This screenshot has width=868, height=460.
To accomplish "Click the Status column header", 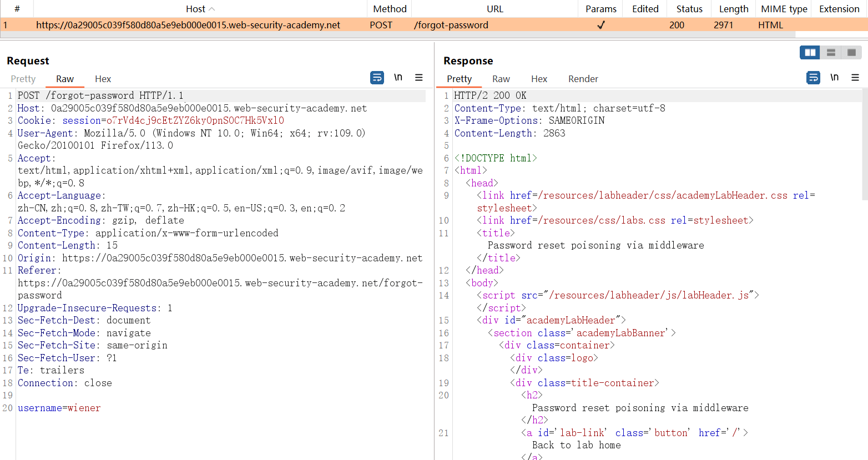I will click(689, 9).
